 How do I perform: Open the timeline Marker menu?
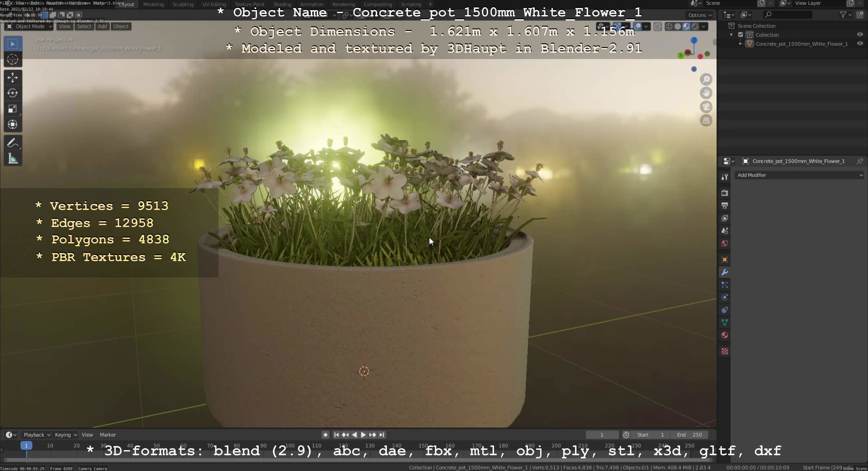click(107, 435)
